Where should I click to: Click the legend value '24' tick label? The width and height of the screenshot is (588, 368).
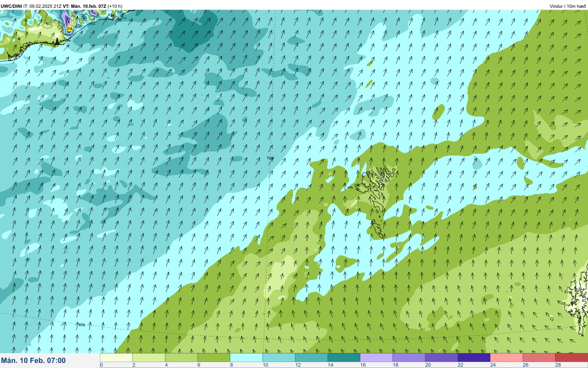click(492, 365)
